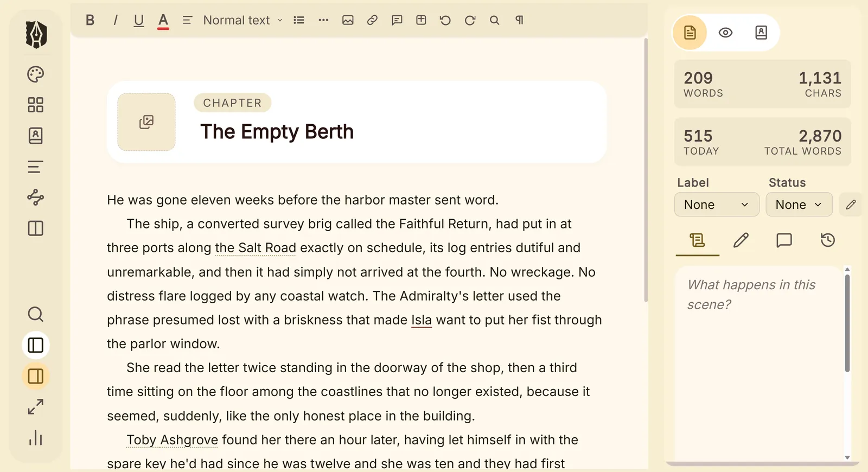The width and height of the screenshot is (868, 472).
Task: Click the linked phrase the Salt Road
Action: [256, 248]
